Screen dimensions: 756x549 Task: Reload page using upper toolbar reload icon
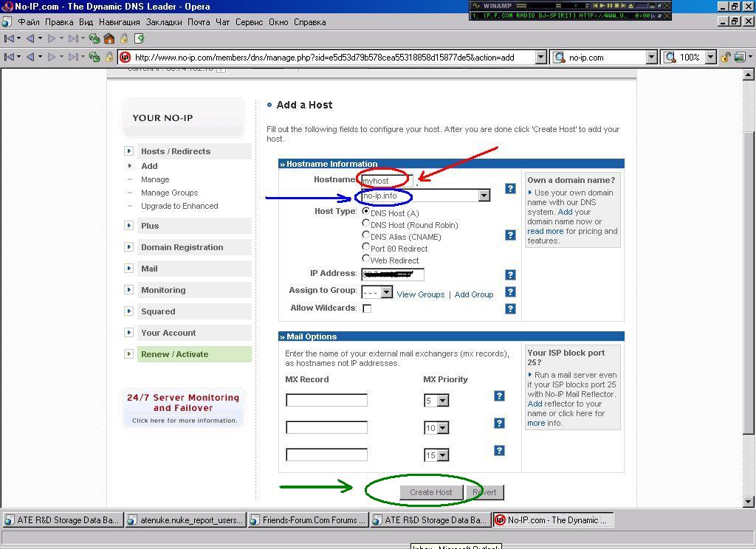(x=94, y=38)
